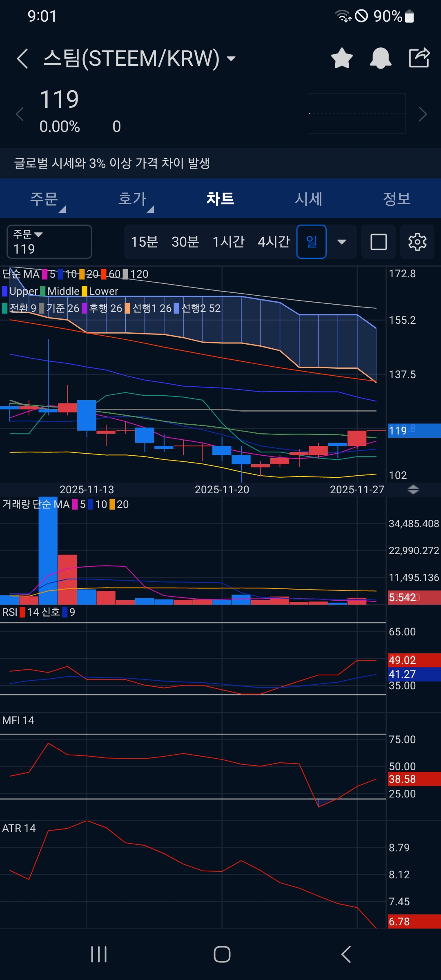The image size is (441, 980).
Task: Go back with the top-left arrow
Action: [x=22, y=58]
